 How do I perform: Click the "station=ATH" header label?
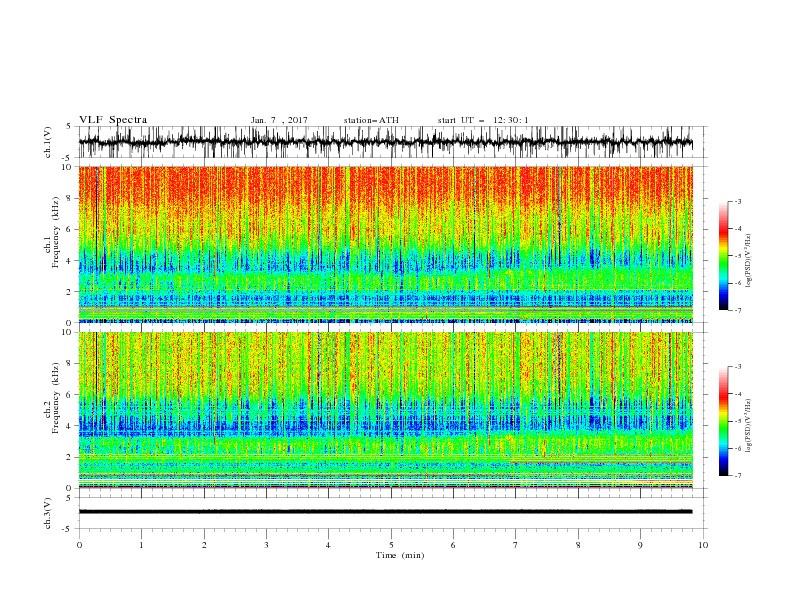click(371, 120)
